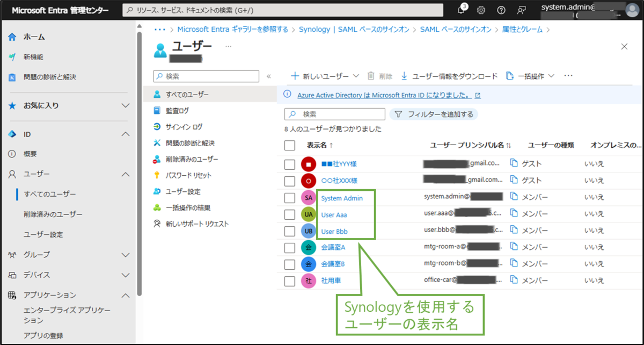Collapse the ユーザー section in the sidebar
Viewport: 644px width, 345px height.
[126, 174]
